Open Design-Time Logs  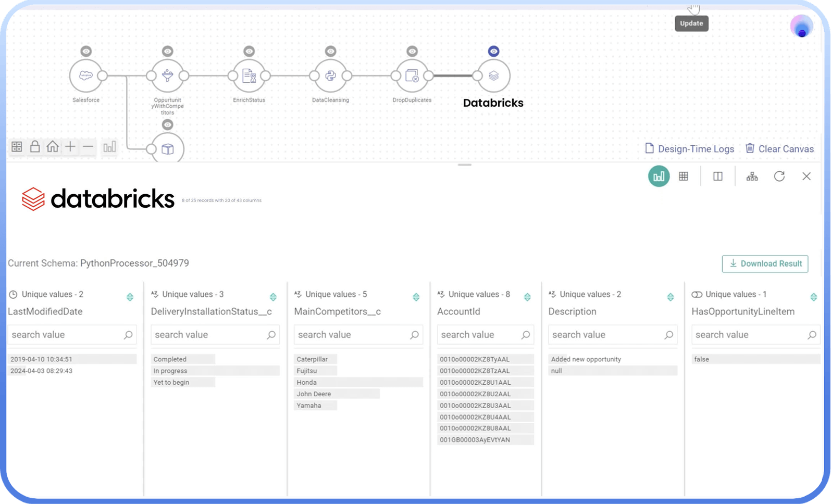coord(689,149)
